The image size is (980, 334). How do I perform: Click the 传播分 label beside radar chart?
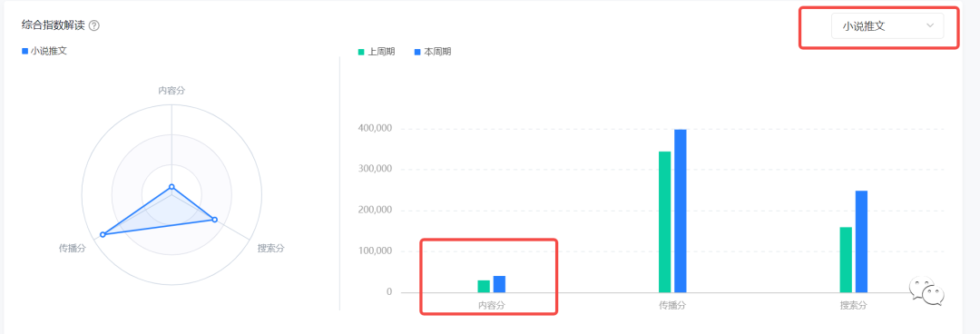coord(73,249)
